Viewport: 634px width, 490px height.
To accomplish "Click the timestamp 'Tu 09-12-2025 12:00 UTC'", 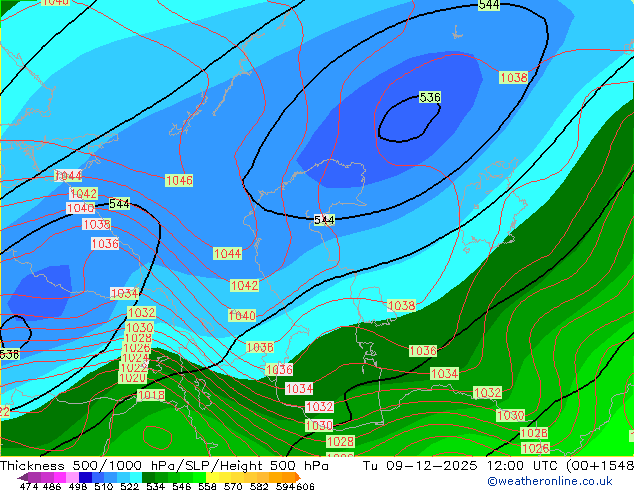I will point(460,466).
